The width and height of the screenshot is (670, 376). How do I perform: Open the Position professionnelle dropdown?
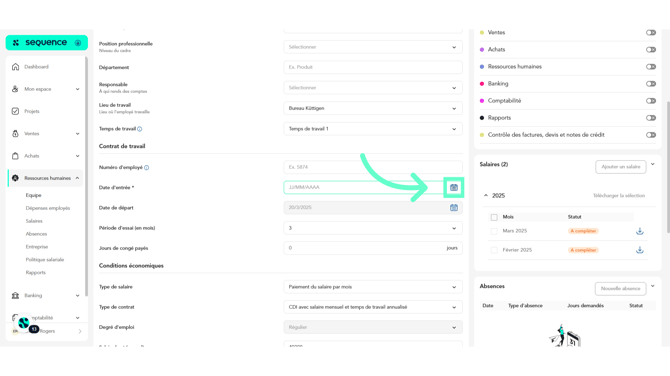coord(373,47)
